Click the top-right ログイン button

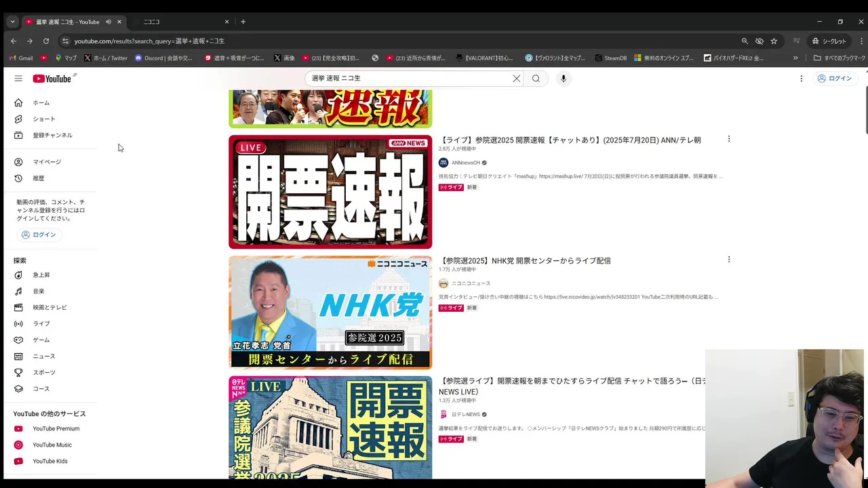(834, 79)
